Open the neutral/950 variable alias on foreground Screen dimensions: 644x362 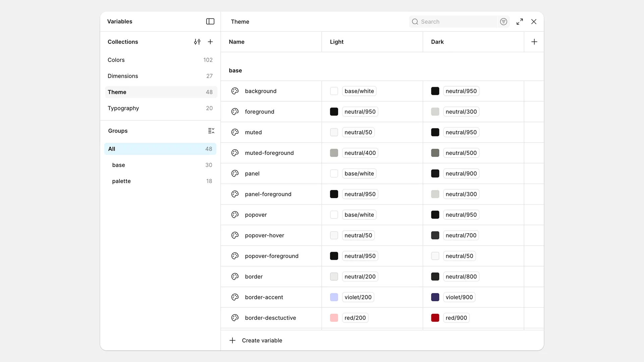tap(360, 111)
